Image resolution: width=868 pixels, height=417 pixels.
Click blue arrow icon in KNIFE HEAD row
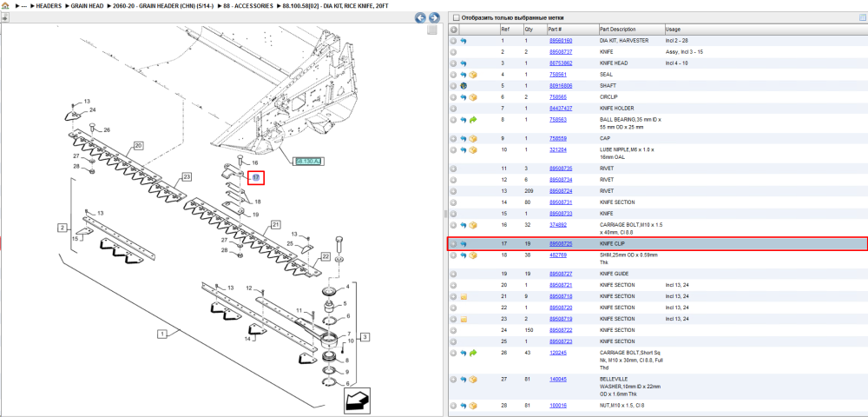464,63
